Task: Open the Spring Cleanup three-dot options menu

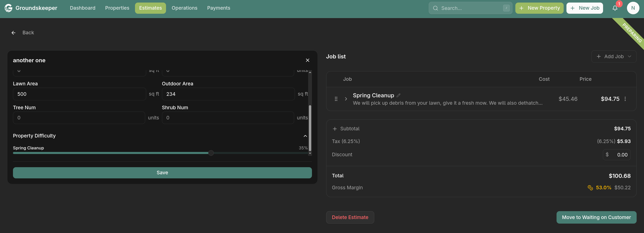Action: [625, 99]
